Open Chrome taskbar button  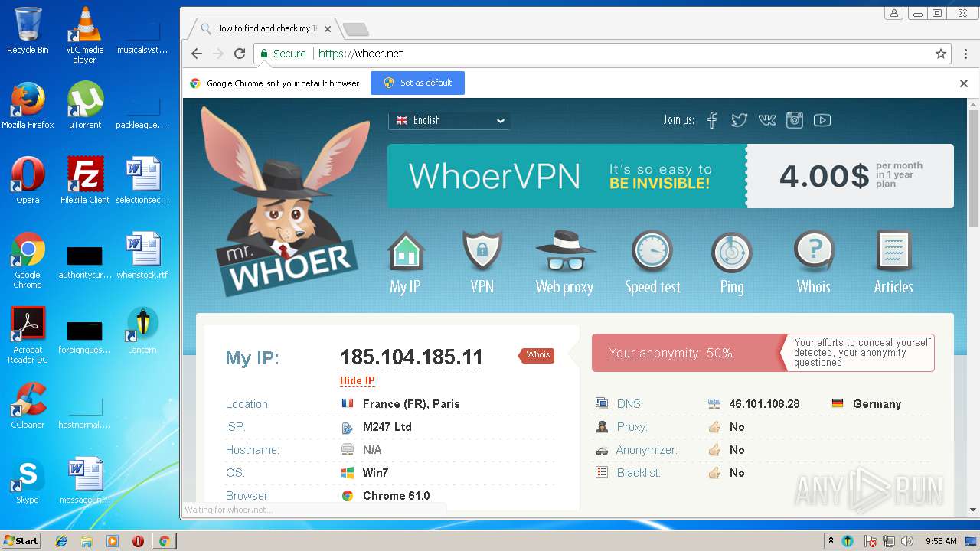click(164, 541)
